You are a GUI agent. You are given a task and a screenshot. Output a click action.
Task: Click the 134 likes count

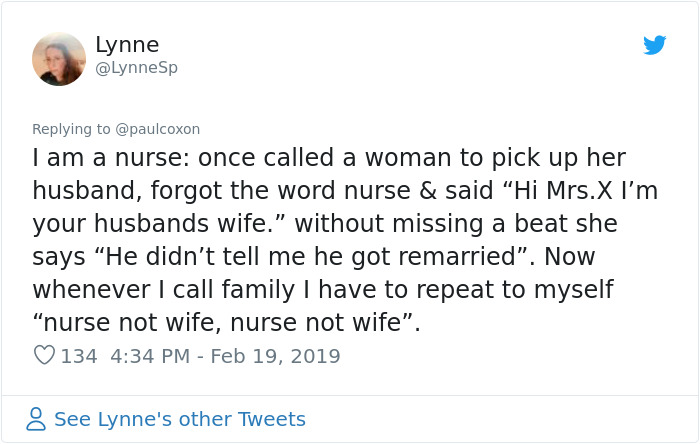coord(79,356)
